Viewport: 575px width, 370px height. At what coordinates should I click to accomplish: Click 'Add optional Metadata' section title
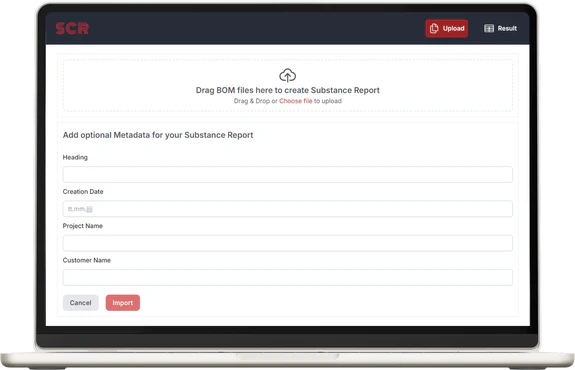coord(158,135)
